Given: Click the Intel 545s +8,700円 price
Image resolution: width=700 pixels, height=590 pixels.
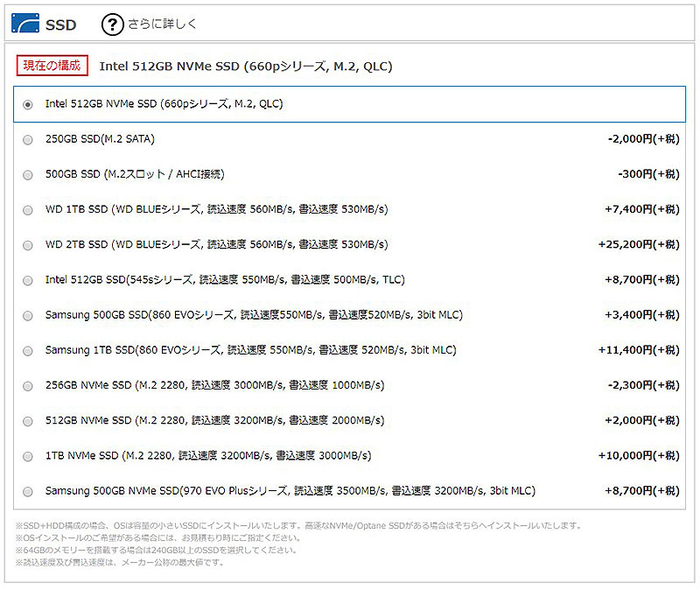Looking at the screenshot, I should coord(642,279).
